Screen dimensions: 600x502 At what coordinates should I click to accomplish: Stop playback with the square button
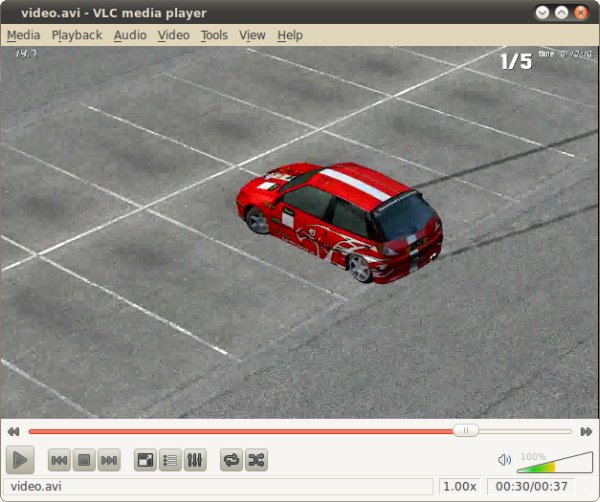pos(84,460)
